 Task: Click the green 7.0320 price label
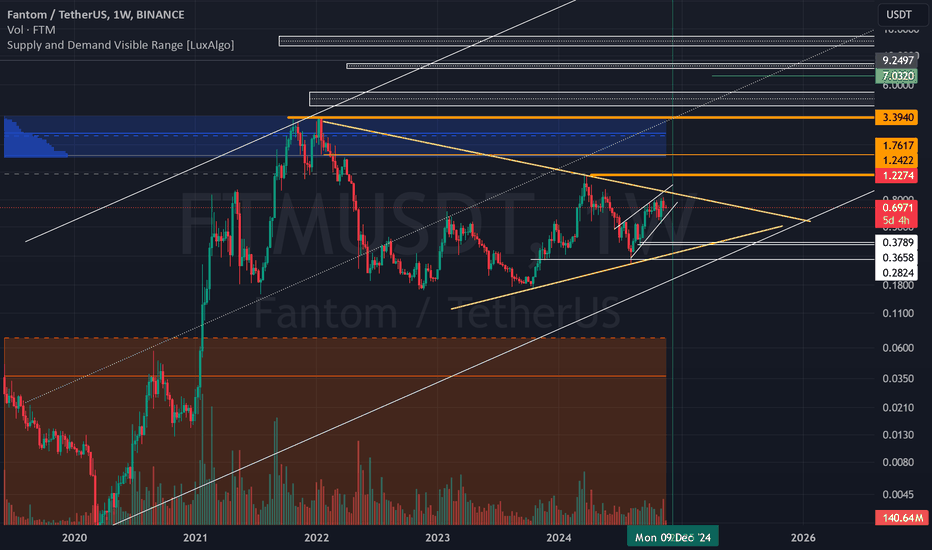click(x=898, y=76)
